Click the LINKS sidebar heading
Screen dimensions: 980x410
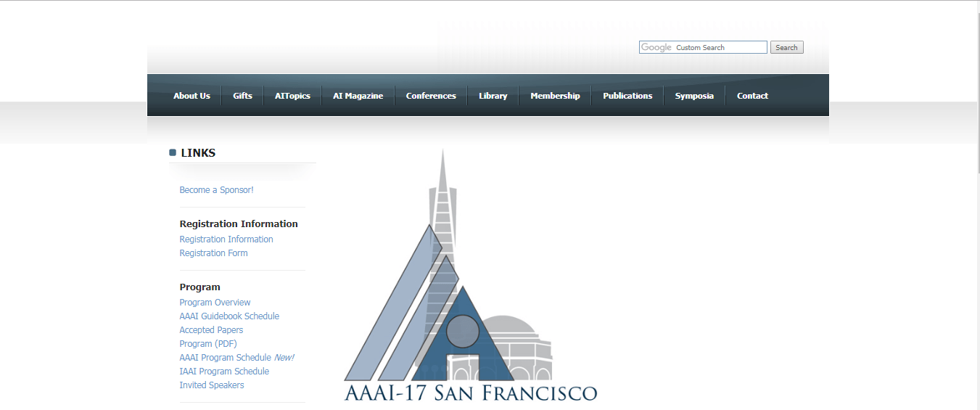click(x=198, y=152)
